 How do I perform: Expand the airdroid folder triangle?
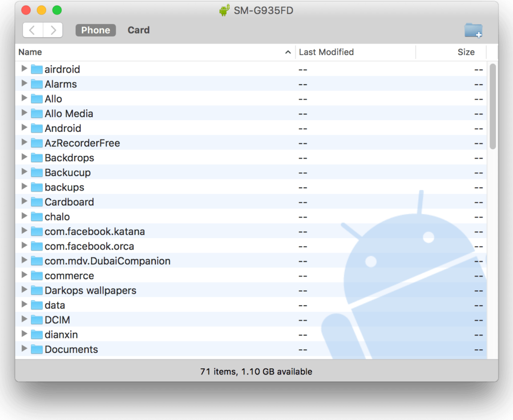[24, 69]
